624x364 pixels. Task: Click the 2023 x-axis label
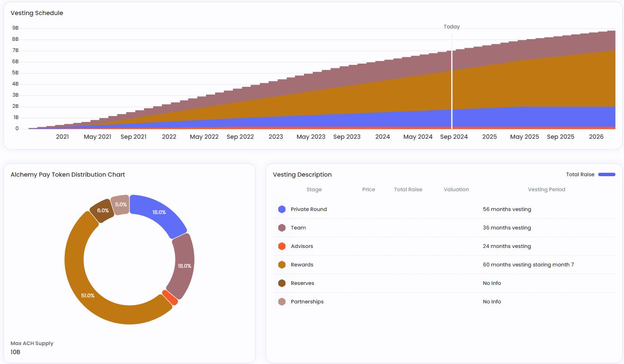(x=276, y=137)
